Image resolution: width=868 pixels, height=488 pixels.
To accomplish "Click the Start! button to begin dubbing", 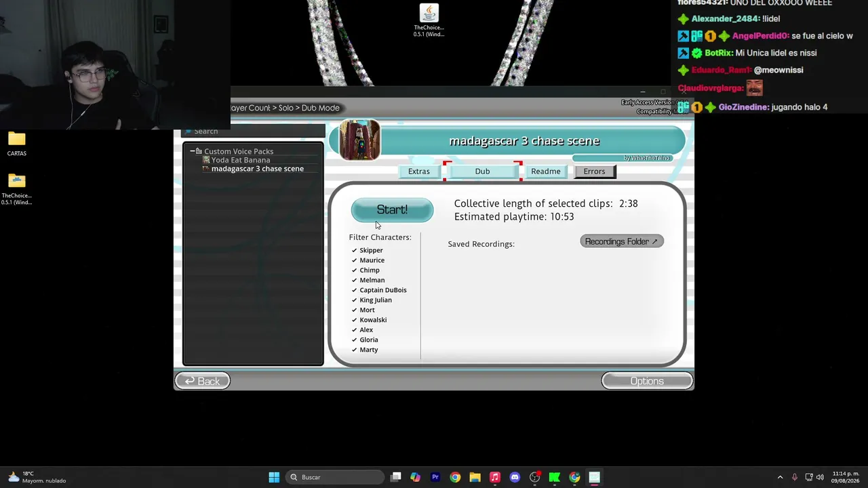I will click(x=392, y=210).
